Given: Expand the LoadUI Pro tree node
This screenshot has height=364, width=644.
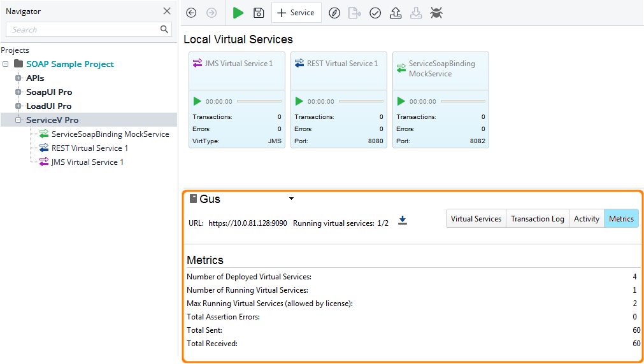Looking at the screenshot, I should point(18,106).
